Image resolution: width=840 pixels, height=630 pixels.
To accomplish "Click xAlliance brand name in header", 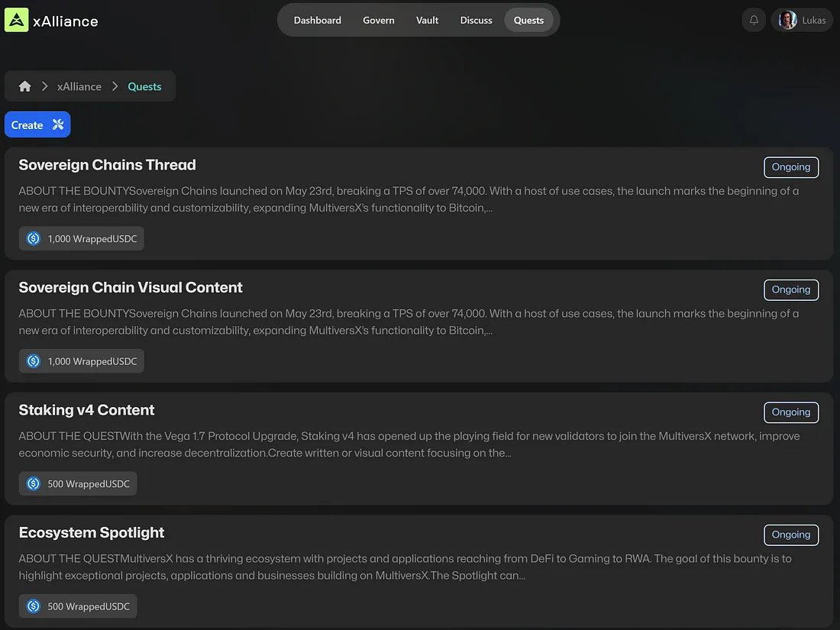I will tap(66, 21).
